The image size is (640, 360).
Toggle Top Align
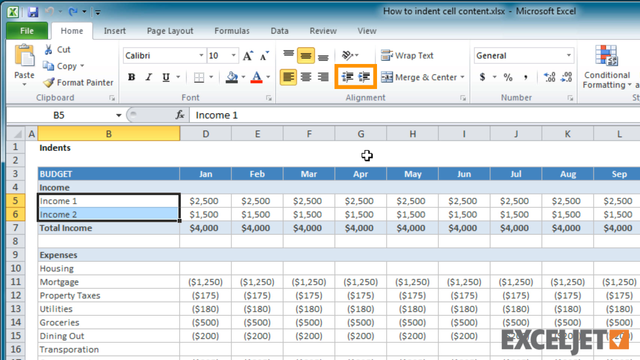[289, 55]
